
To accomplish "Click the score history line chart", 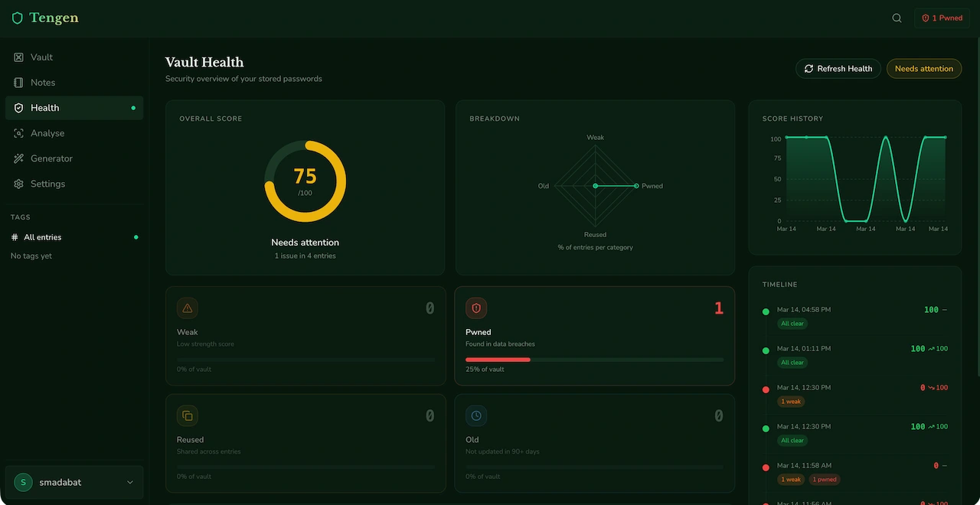I will [865, 180].
